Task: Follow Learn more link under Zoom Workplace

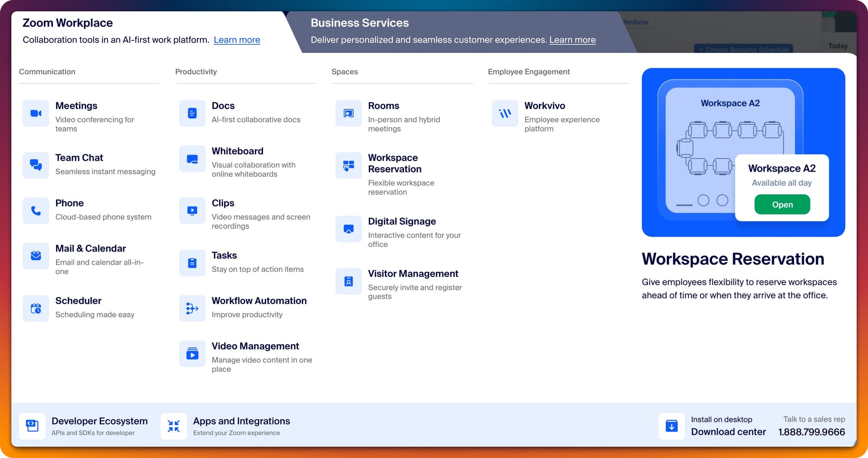Action: point(237,40)
